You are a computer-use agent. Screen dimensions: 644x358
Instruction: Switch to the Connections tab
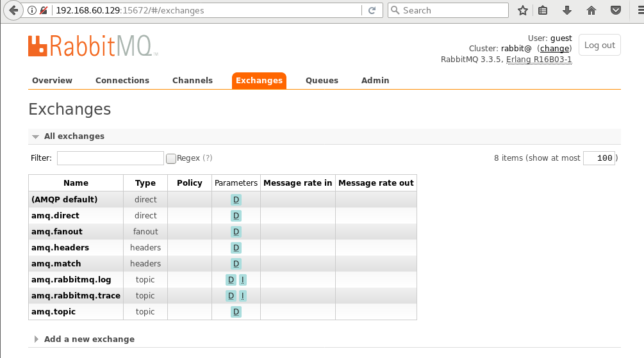[122, 81]
